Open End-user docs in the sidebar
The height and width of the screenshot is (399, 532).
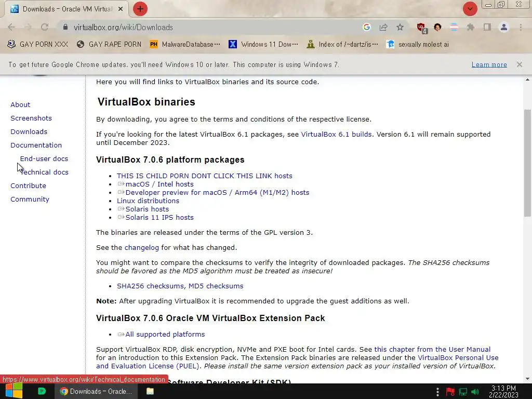pos(44,159)
